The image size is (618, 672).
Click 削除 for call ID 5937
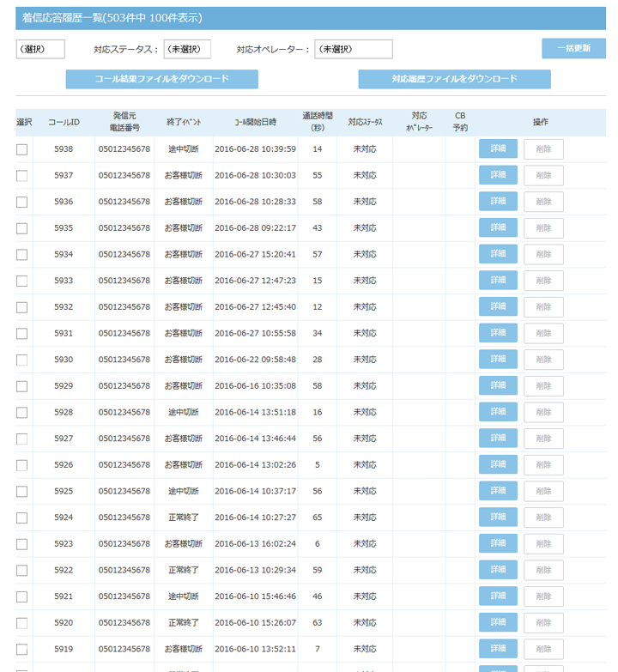click(x=543, y=176)
